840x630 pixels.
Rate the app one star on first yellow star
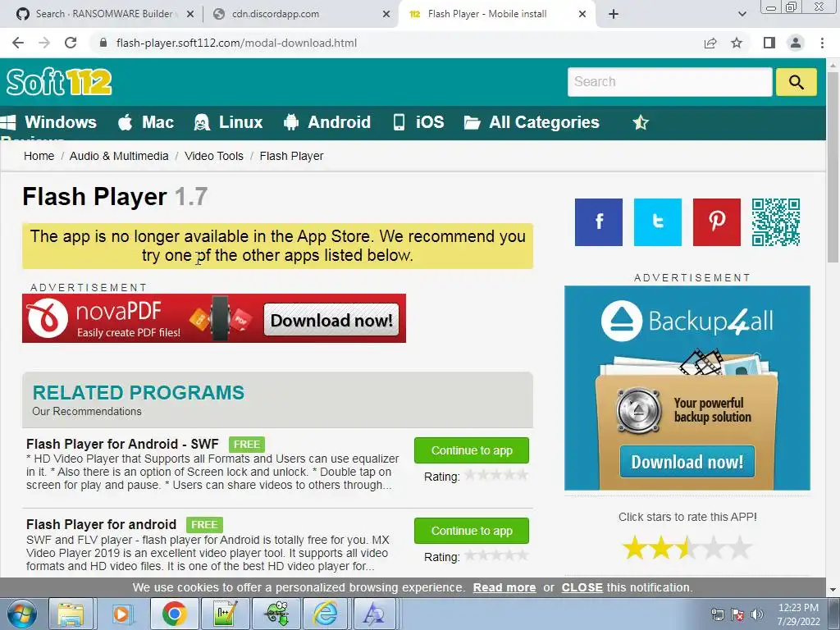click(x=635, y=548)
